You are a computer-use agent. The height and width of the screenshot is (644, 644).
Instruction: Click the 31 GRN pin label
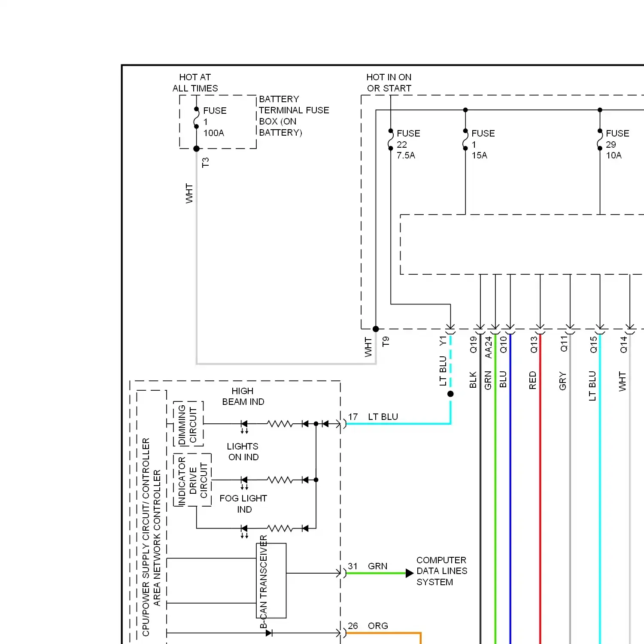click(x=368, y=566)
